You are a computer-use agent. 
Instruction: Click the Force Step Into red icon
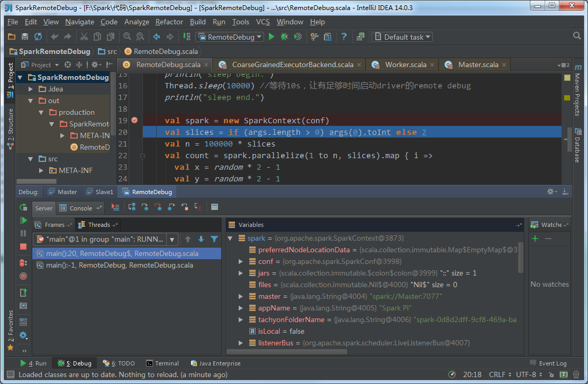pyautogui.click(x=158, y=207)
